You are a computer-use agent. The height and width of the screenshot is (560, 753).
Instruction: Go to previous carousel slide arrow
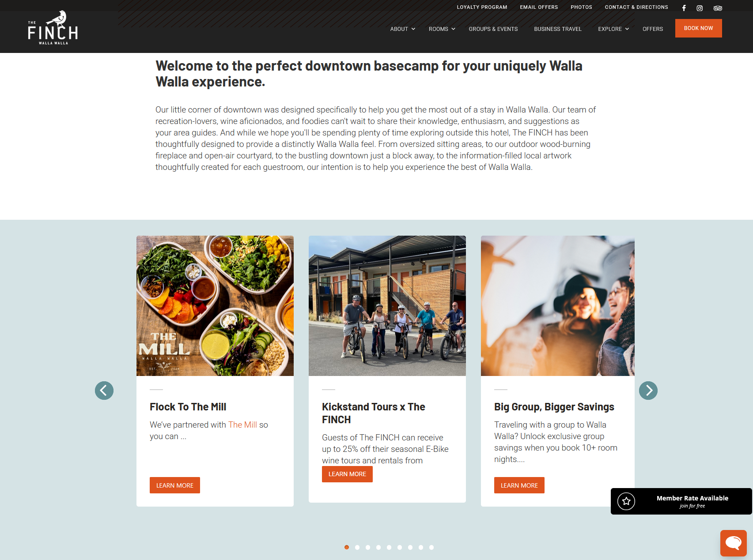(104, 391)
